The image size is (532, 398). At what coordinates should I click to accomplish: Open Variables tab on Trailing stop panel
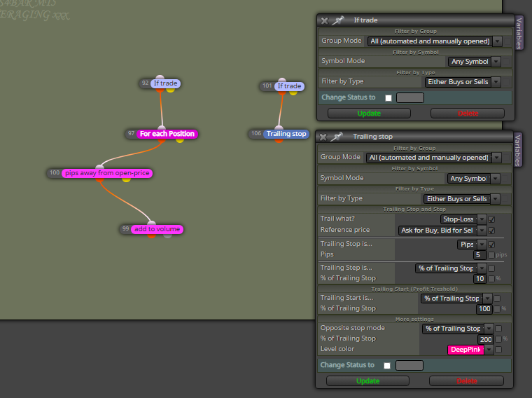[518, 150]
